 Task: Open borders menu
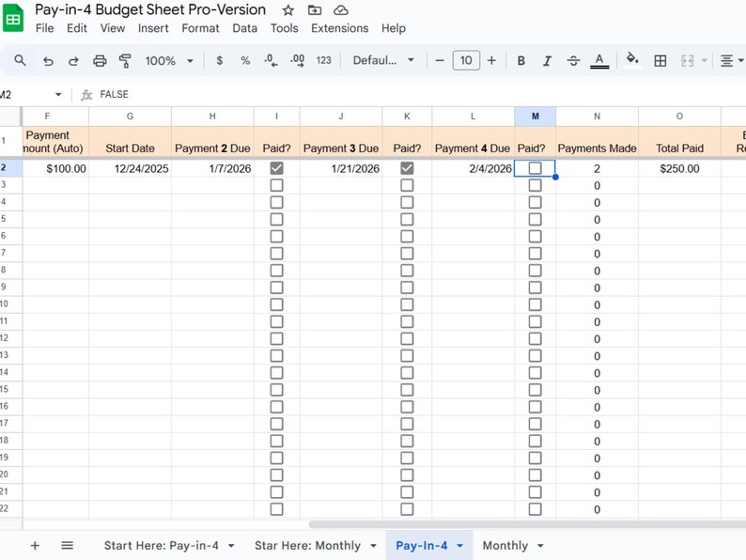pos(661,61)
